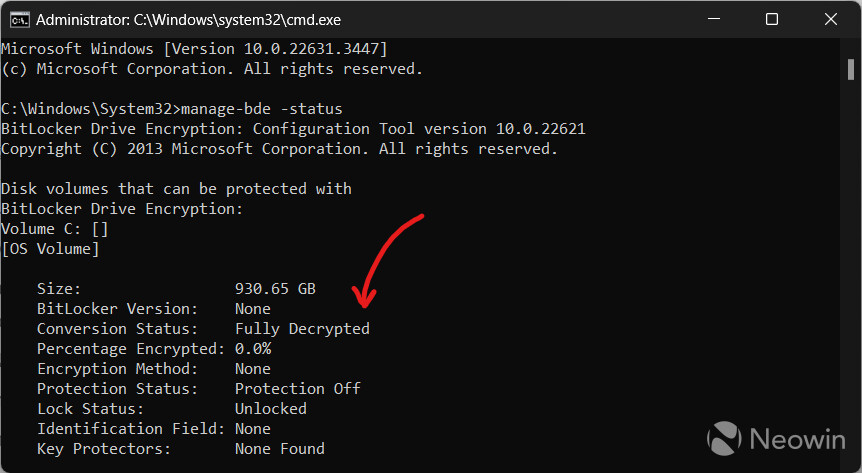Click the Administrator cmd.exe title text
The width and height of the screenshot is (862, 473).
point(189,20)
